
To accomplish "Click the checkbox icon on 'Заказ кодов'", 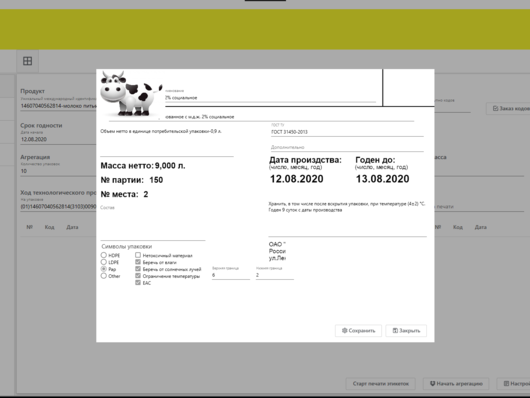I will click(496, 109).
